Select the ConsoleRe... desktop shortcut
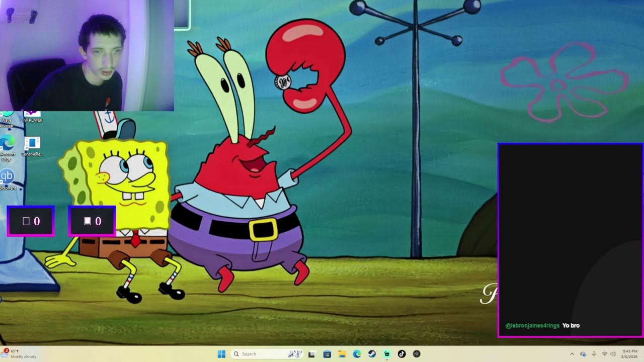 [x=32, y=147]
